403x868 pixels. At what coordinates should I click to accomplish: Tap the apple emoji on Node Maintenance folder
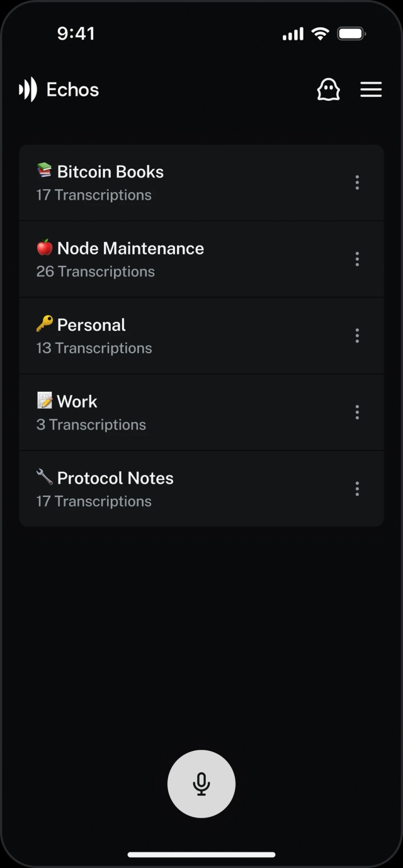(x=43, y=248)
